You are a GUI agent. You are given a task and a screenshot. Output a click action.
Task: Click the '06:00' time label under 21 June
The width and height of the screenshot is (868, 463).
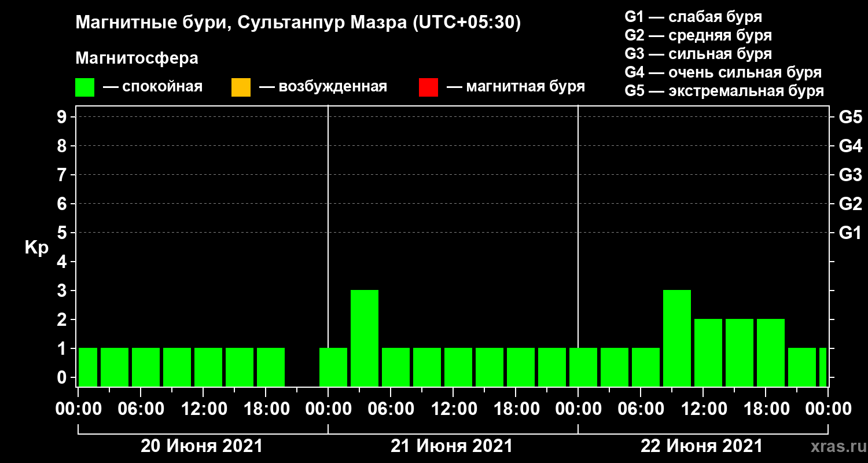tap(391, 409)
